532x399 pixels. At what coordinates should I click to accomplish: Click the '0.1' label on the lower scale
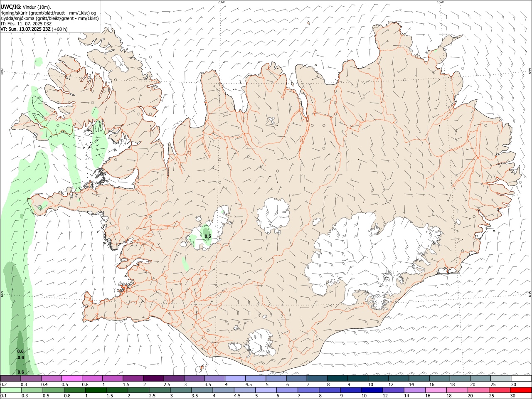[x=3, y=396]
